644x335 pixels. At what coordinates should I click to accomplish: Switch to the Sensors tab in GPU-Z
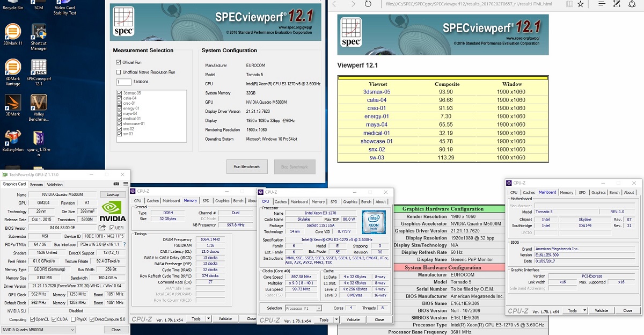click(36, 185)
